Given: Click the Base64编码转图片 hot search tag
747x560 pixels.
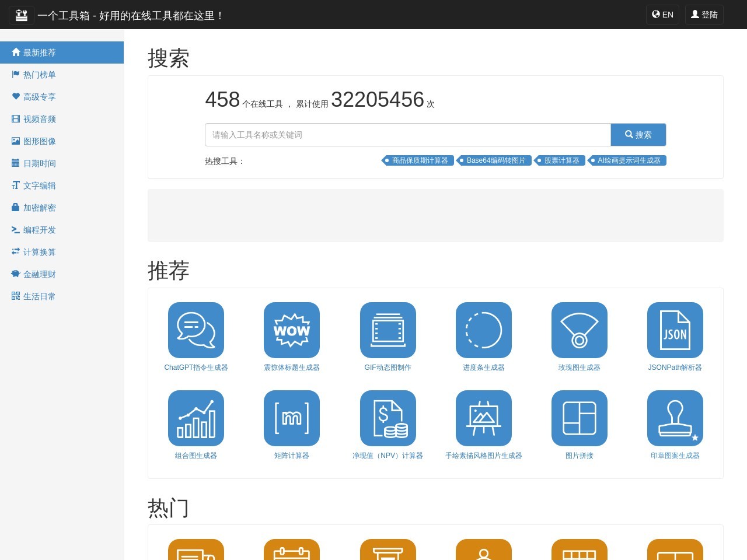Looking at the screenshot, I should (x=494, y=160).
